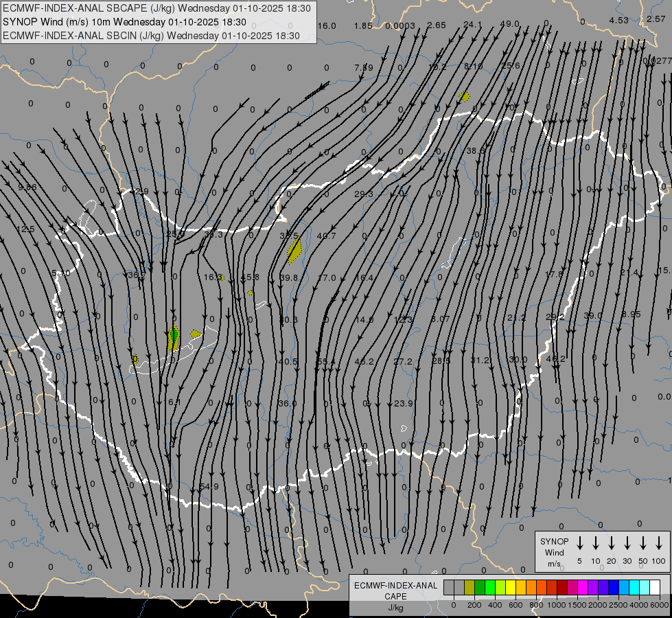
Task: Click the 23.9 value on the map
Action: tap(404, 404)
